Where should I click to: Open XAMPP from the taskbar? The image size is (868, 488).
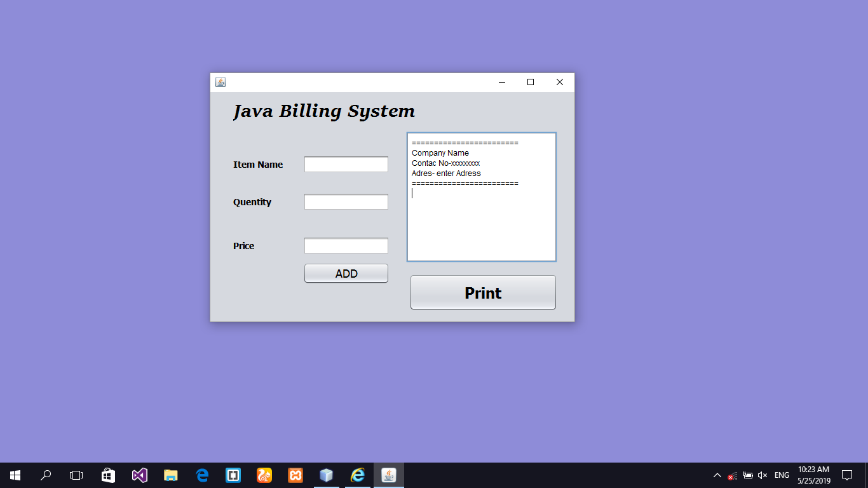[x=295, y=475]
